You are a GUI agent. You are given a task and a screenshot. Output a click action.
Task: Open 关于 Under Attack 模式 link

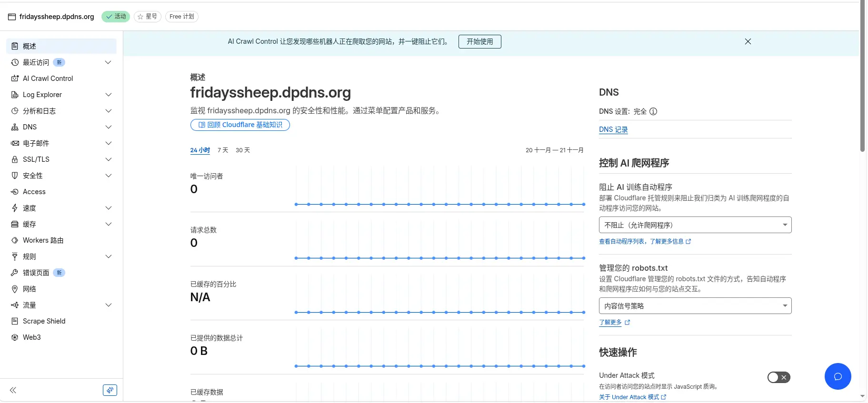tap(632, 397)
